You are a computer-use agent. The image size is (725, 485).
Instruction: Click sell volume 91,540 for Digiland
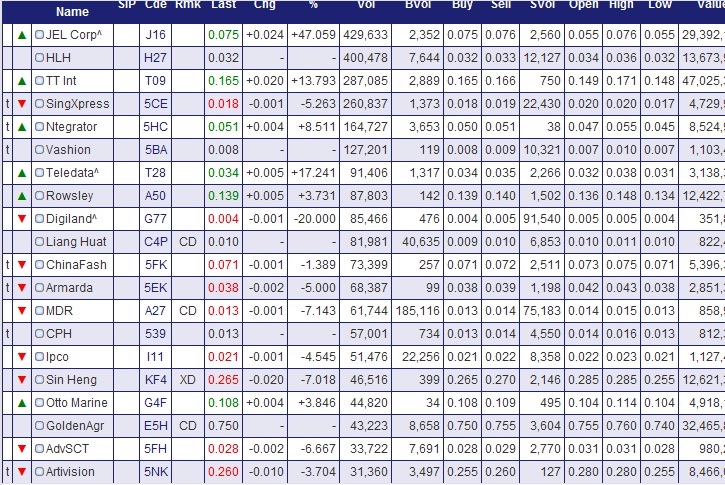(542, 219)
